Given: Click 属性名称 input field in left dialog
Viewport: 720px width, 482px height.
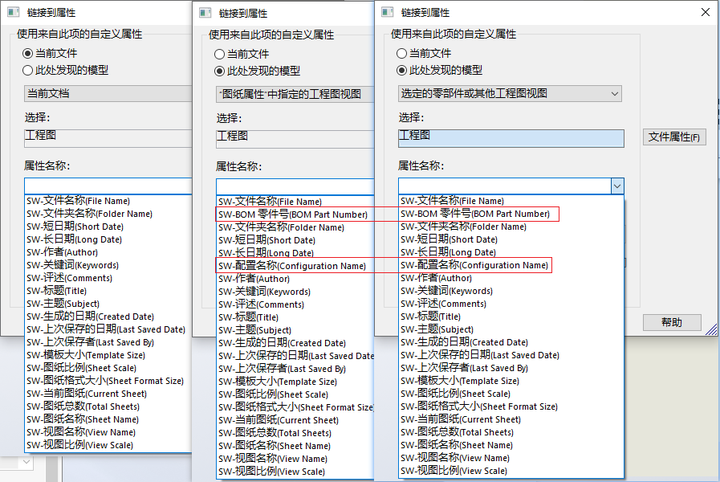Looking at the screenshot, I should pos(108,186).
